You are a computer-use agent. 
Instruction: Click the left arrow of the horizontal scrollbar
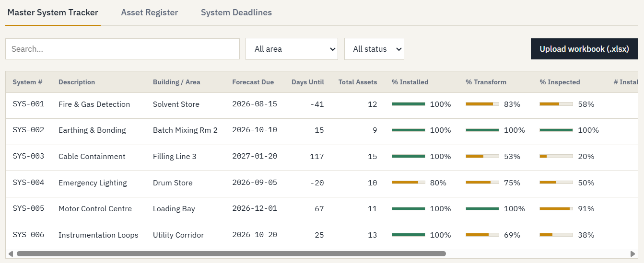pos(10,253)
